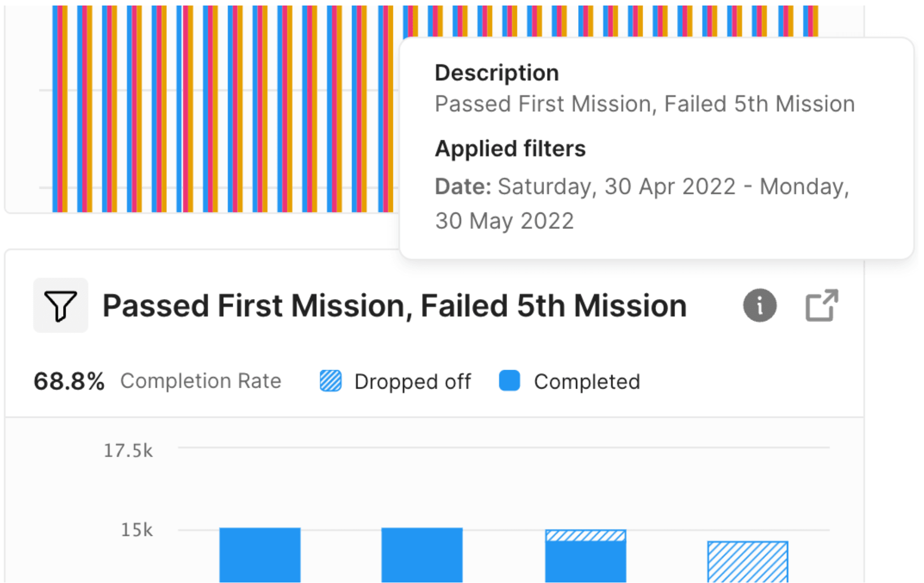
Task: Click the solid blue Completed legend swatch
Action: [x=510, y=381]
